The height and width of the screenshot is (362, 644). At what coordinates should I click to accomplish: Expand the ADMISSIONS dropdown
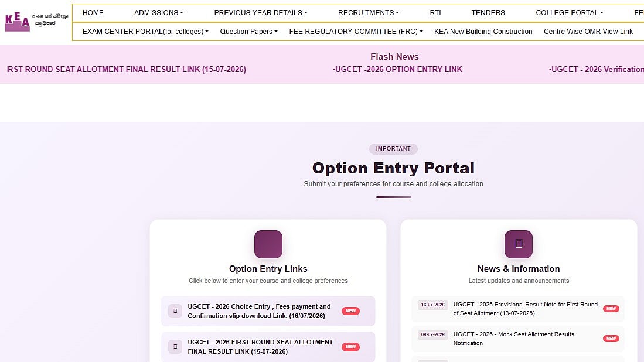tap(159, 13)
